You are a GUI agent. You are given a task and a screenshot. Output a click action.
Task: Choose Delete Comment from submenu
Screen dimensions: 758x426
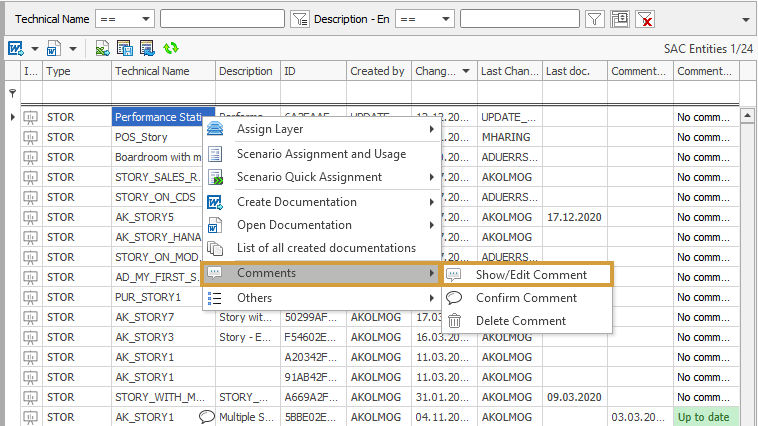tap(520, 321)
